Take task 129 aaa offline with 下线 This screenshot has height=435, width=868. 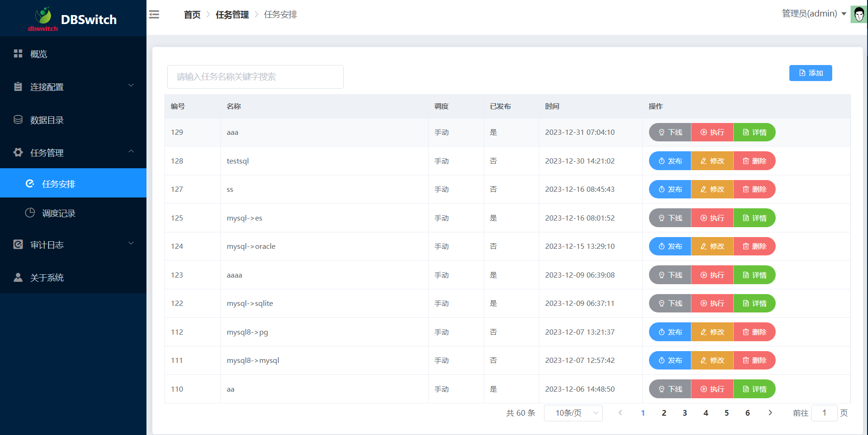pyautogui.click(x=670, y=132)
